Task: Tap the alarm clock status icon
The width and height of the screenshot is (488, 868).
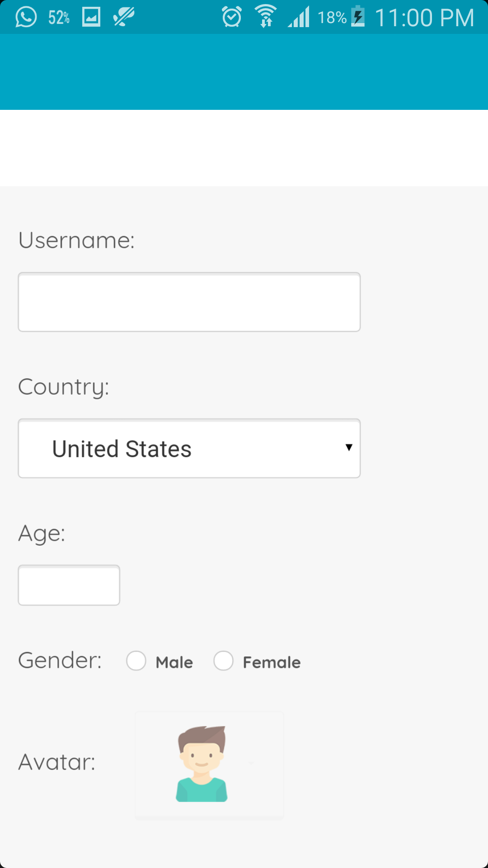Action: pos(232,17)
